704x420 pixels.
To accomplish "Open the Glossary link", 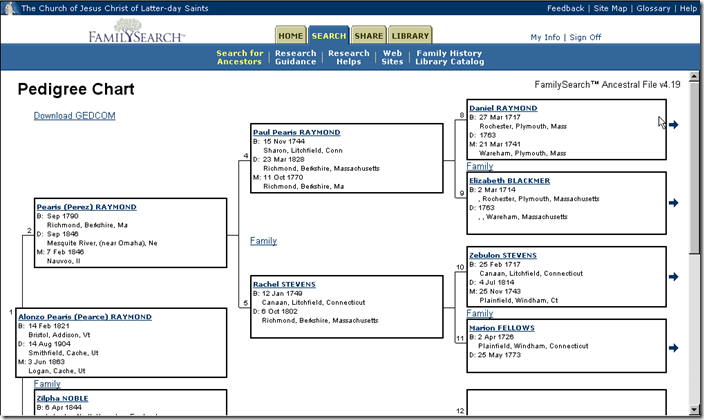I will [653, 8].
